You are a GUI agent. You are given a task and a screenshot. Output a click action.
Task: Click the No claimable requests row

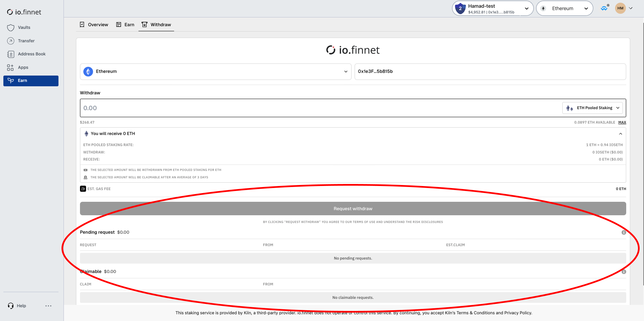(x=353, y=297)
